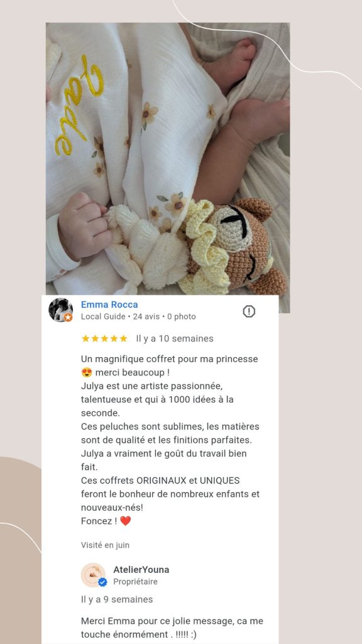Click the Emma Rocca reviewer name

pyautogui.click(x=109, y=304)
